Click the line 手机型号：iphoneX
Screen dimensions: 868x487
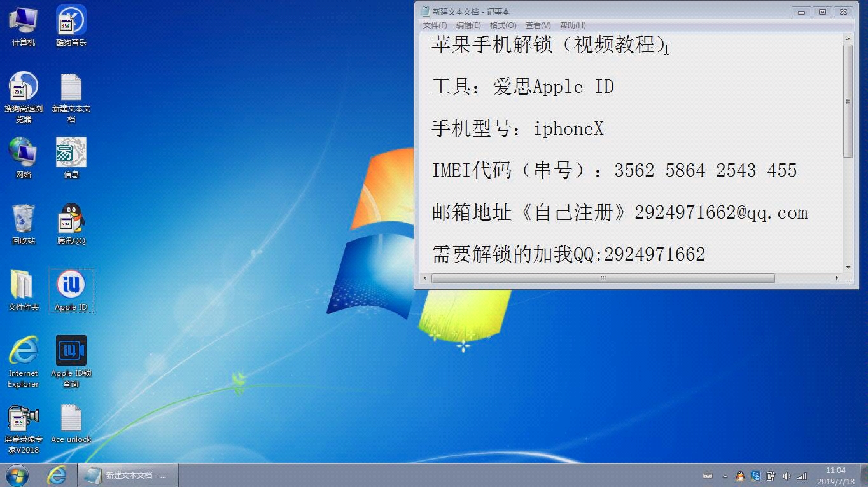click(517, 128)
